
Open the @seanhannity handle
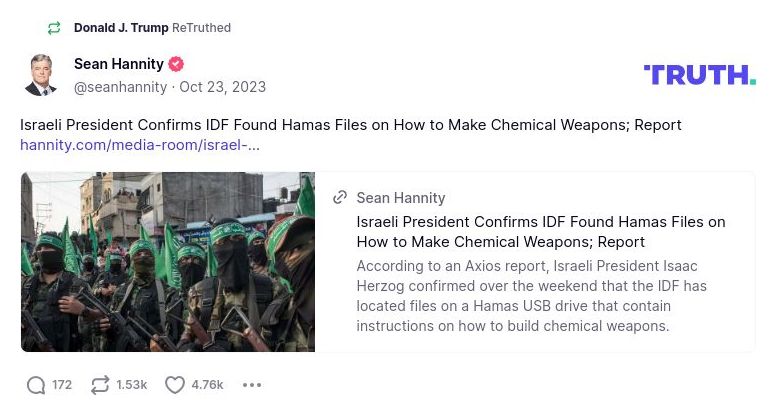(120, 87)
